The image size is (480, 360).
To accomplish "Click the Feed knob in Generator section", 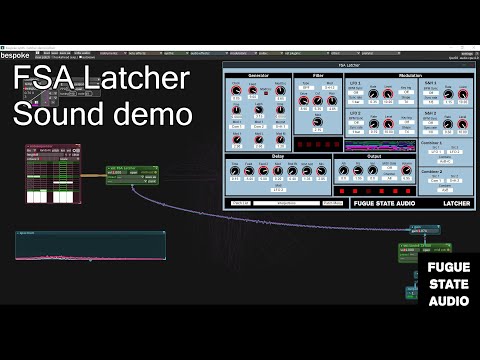I will click(253, 90).
